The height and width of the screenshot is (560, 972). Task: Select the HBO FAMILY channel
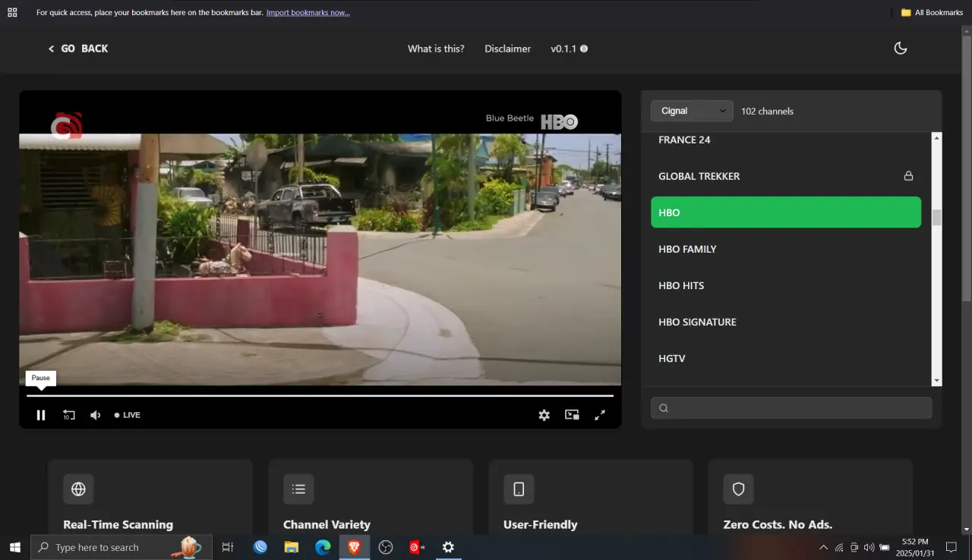pyautogui.click(x=786, y=249)
